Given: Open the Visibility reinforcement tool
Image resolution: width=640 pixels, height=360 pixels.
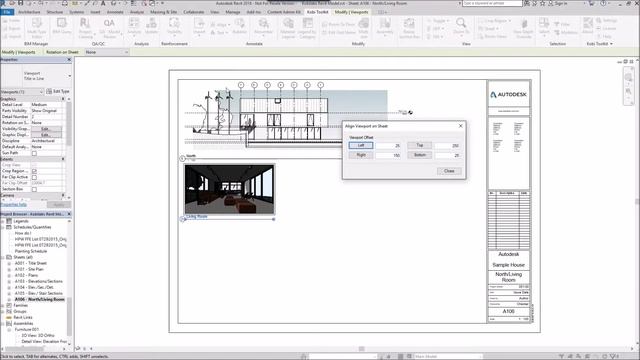Looking at the screenshot, I should (174, 26).
